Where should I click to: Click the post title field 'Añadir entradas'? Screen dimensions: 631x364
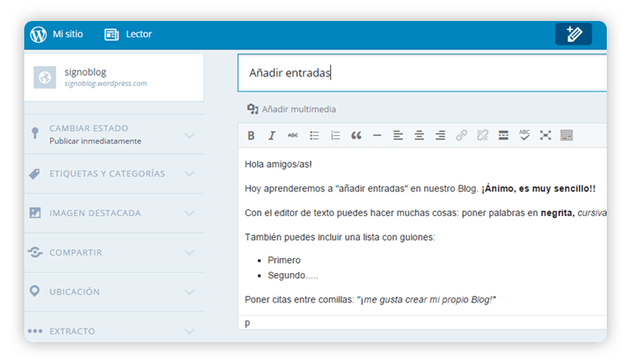(x=422, y=73)
